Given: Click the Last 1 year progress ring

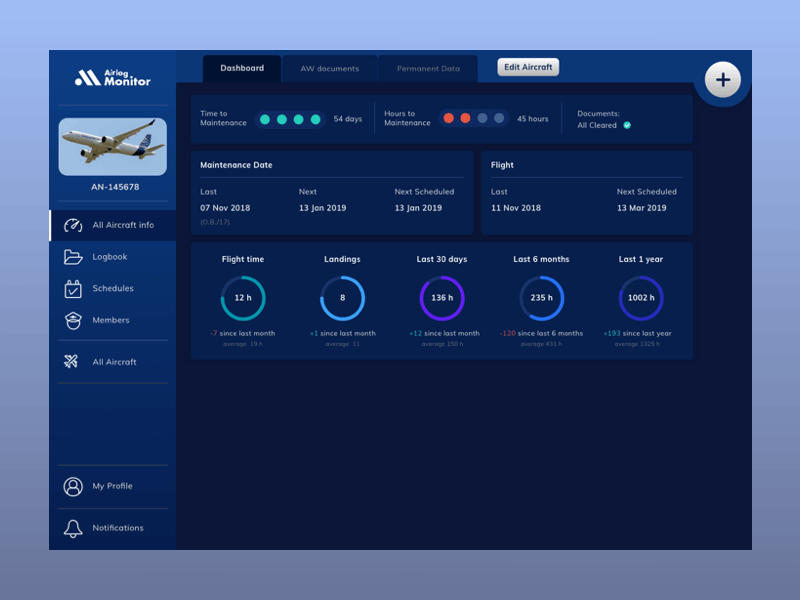Looking at the screenshot, I should pyautogui.click(x=641, y=298).
